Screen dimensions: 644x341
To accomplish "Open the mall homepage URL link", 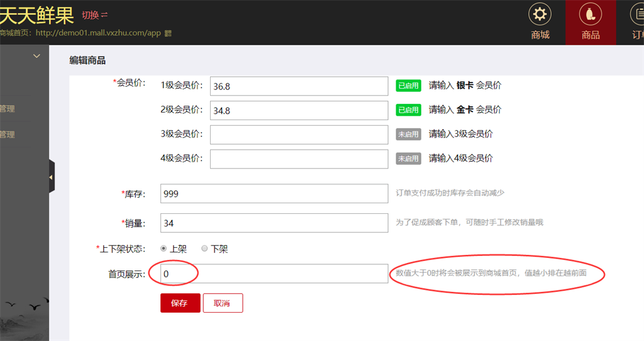I will pyautogui.click(x=98, y=33).
